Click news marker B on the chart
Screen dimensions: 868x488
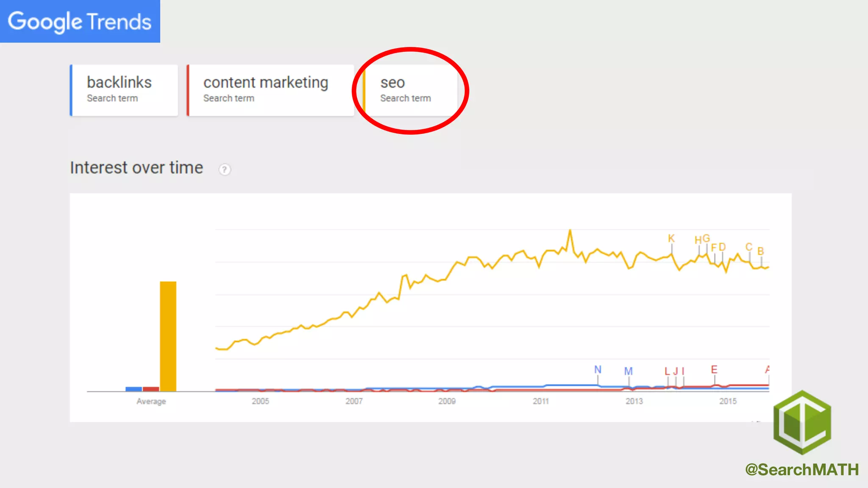pos(761,251)
